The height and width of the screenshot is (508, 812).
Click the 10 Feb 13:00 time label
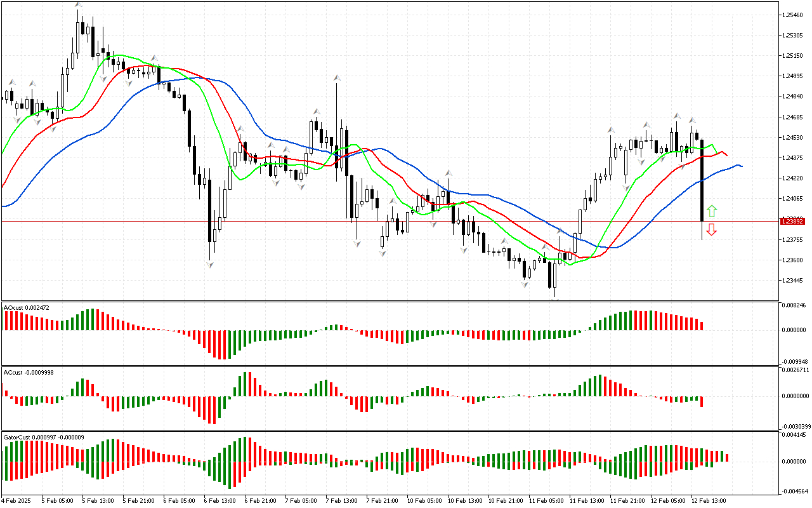pyautogui.click(x=465, y=500)
